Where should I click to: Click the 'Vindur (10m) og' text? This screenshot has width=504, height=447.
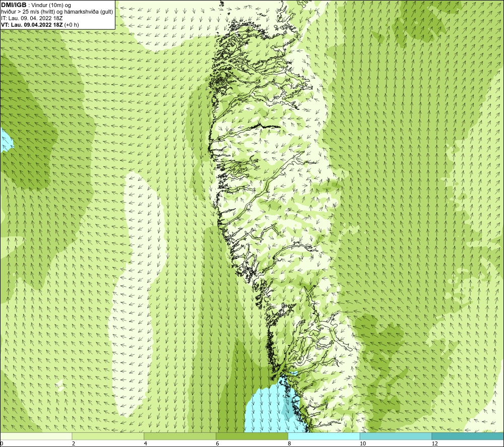tap(51, 6)
